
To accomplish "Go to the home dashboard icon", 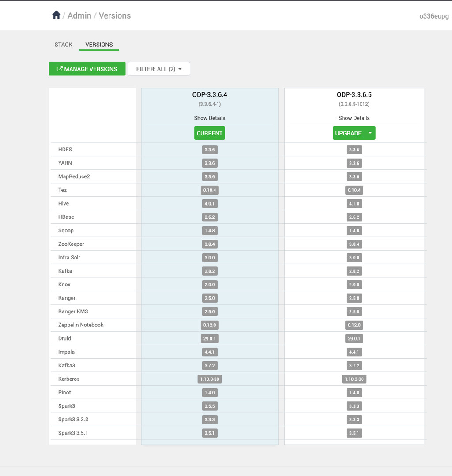I will (56, 15).
